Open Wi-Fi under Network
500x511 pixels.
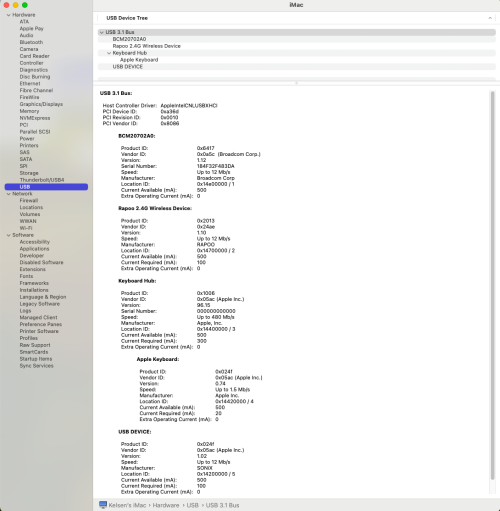click(26, 228)
